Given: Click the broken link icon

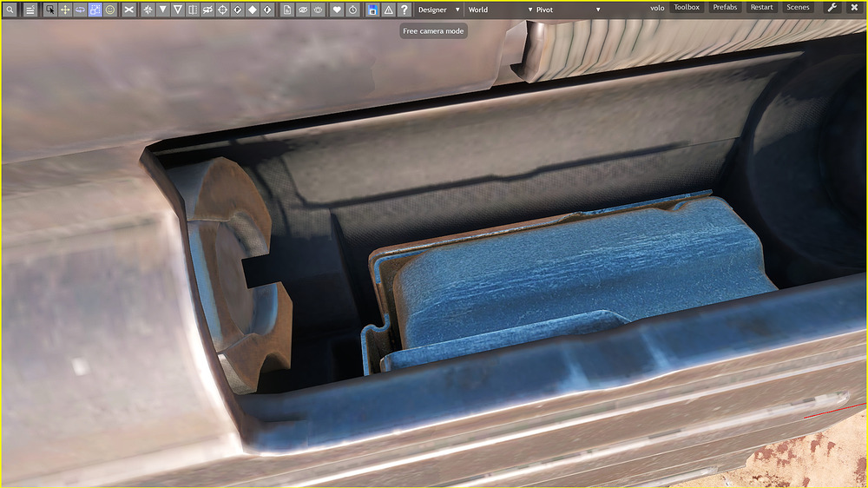Looking at the screenshot, I should [207, 10].
